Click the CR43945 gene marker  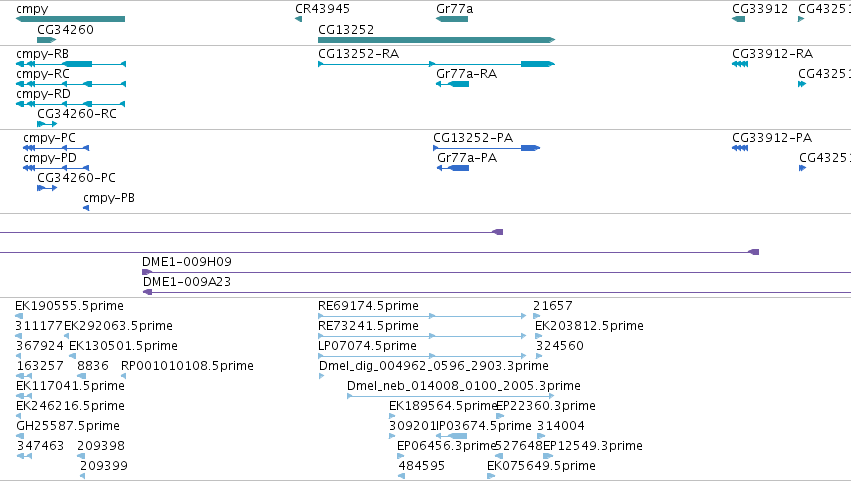point(298,19)
